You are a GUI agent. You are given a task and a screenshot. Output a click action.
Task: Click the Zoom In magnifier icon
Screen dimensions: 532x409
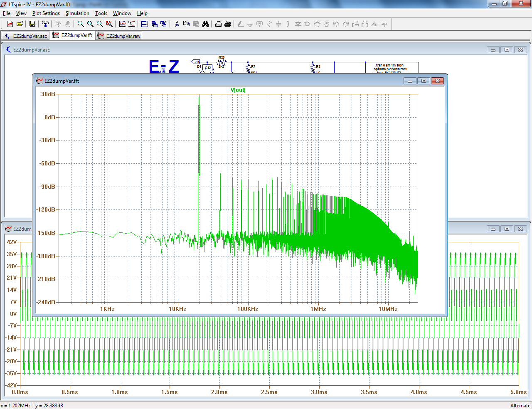click(81, 24)
